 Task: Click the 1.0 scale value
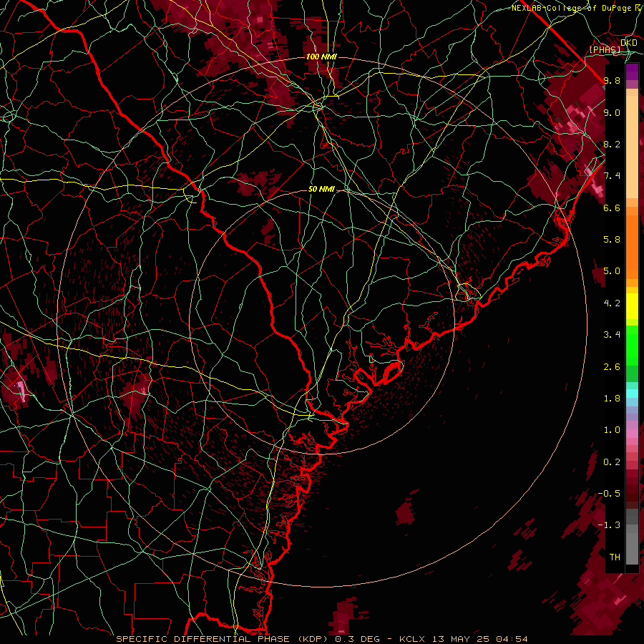[x=612, y=430]
